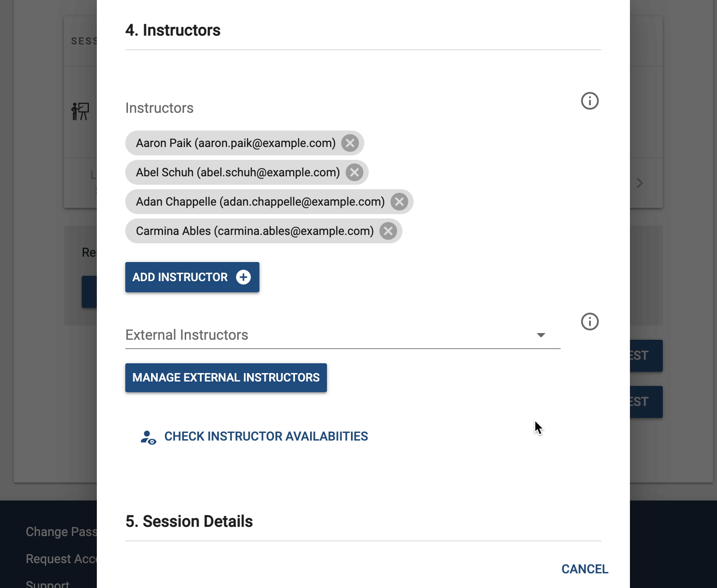Click the Adan Chappelle chip text
717x588 pixels.
pyautogui.click(x=260, y=202)
